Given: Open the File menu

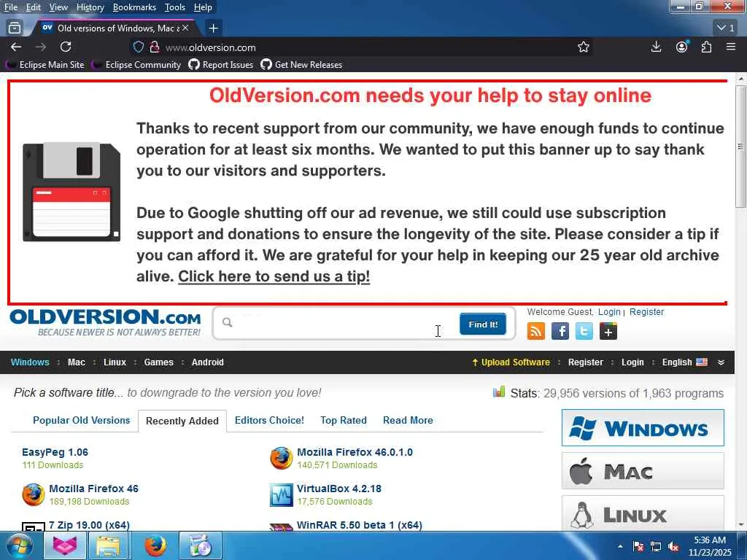Looking at the screenshot, I should click(x=10, y=7).
